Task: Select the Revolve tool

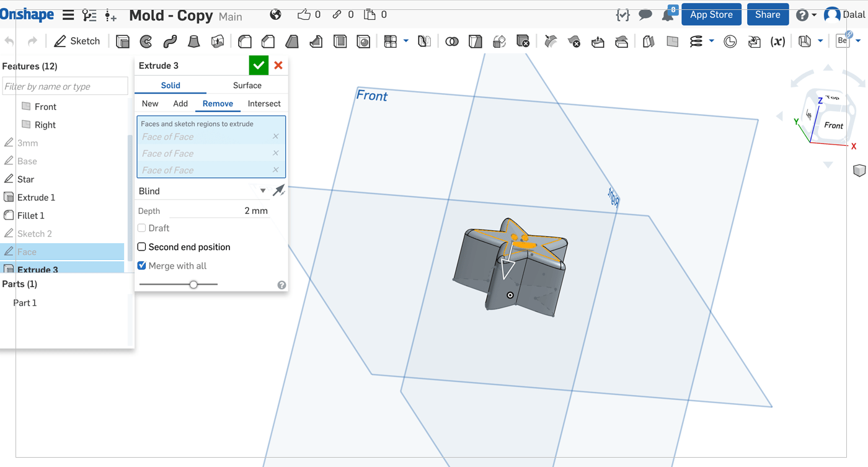Action: coord(146,42)
